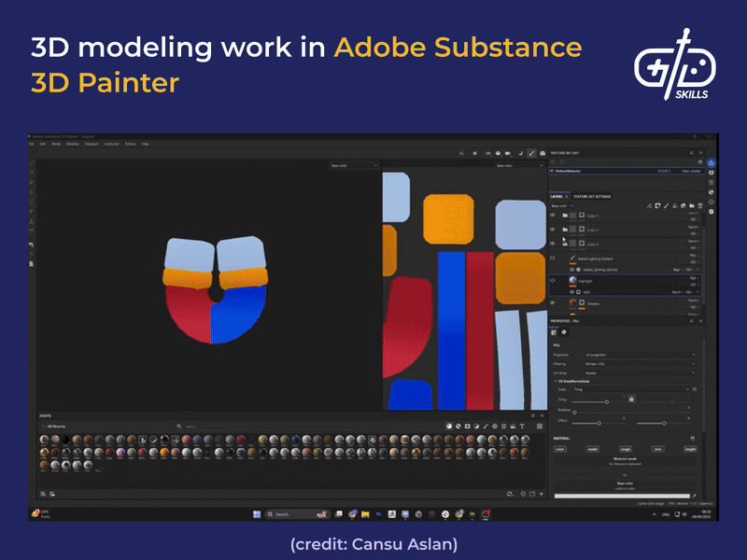Screen dimensions: 747x560
Task: Open the Filtering dropdown
Action: pyautogui.click(x=640, y=364)
